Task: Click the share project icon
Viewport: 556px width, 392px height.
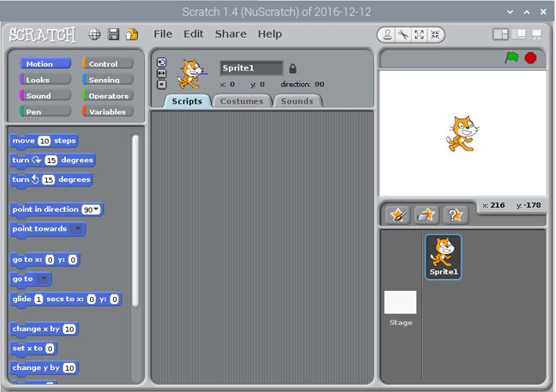Action: pos(132,34)
